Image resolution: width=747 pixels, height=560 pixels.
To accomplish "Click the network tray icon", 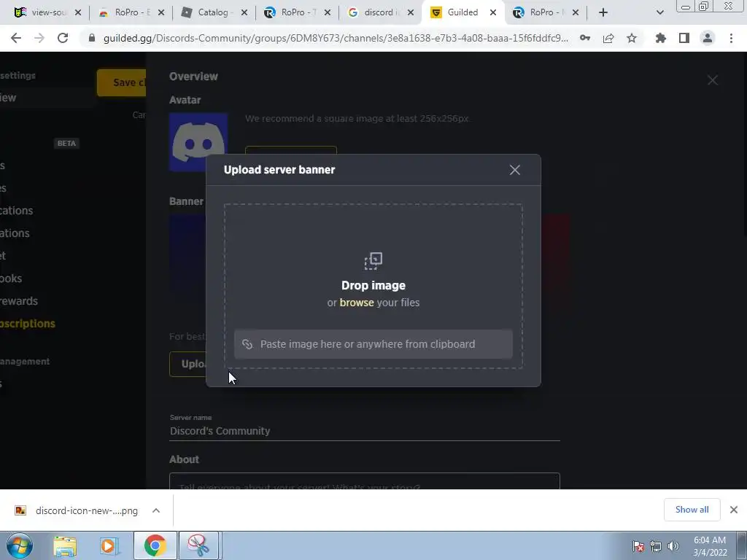I will [x=656, y=546].
